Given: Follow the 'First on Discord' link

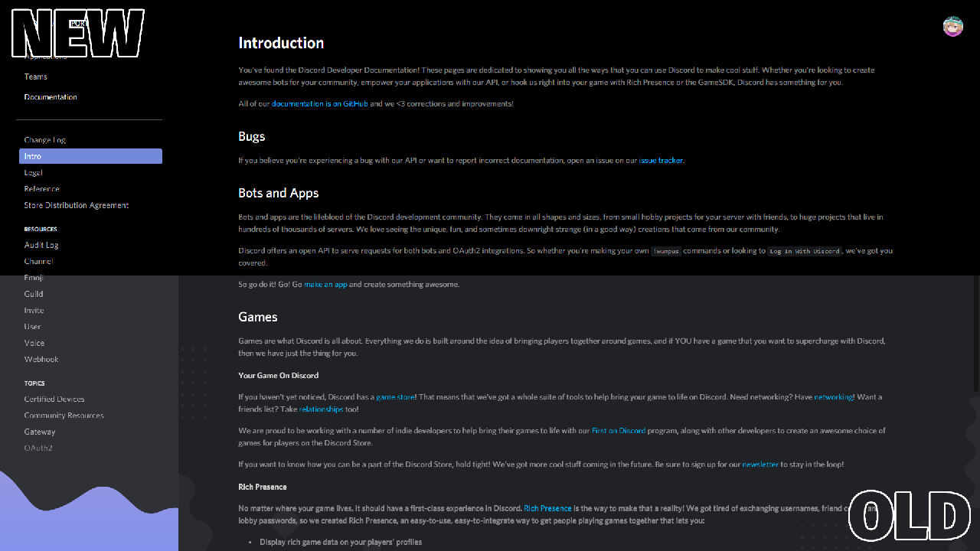Looking at the screenshot, I should (619, 431).
